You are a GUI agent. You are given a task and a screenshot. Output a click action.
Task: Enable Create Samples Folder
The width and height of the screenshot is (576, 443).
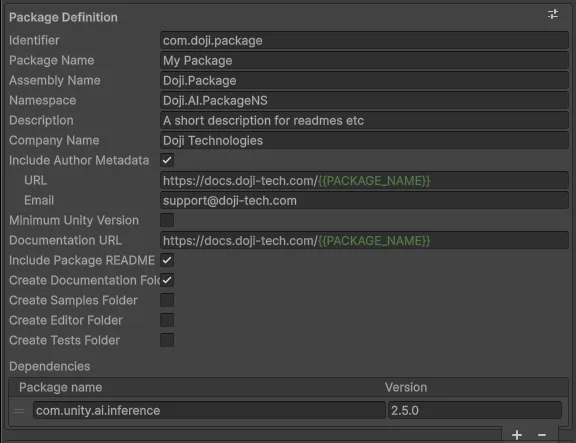pyautogui.click(x=167, y=300)
